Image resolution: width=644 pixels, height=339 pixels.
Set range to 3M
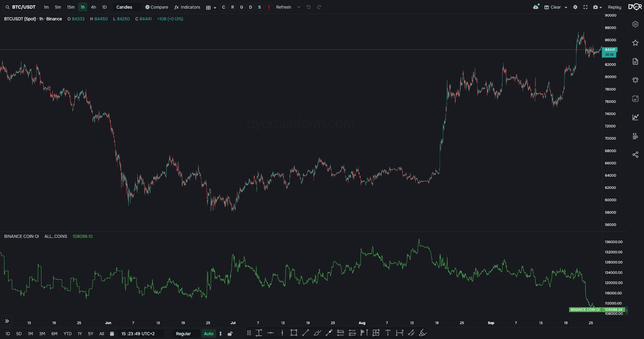tap(42, 333)
